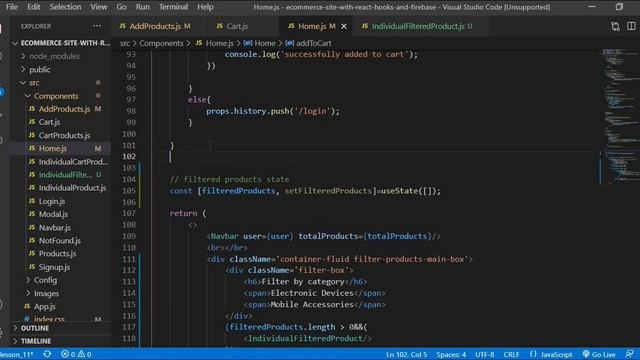Start Go Live server
Image resolution: width=640 pixels, height=360 pixels.
599,354
